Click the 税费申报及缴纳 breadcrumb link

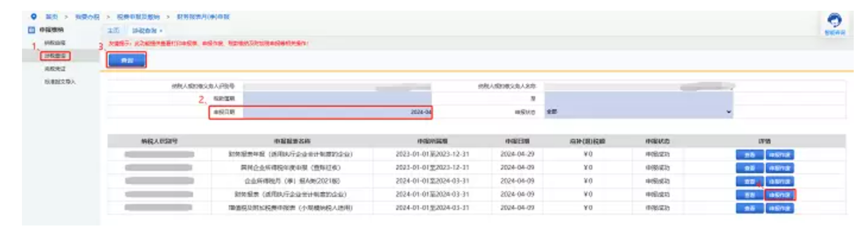(139, 17)
